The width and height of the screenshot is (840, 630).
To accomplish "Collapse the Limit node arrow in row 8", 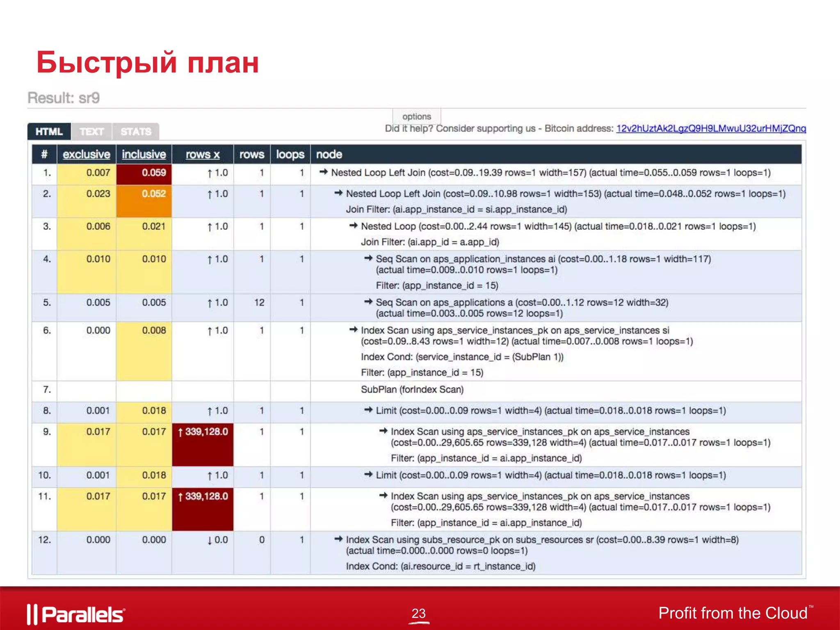I will pos(368,410).
